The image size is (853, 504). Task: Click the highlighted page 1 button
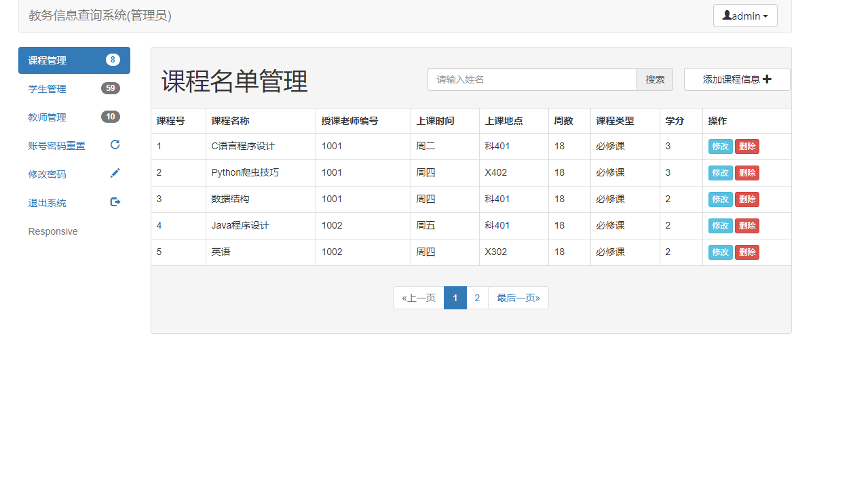455,297
